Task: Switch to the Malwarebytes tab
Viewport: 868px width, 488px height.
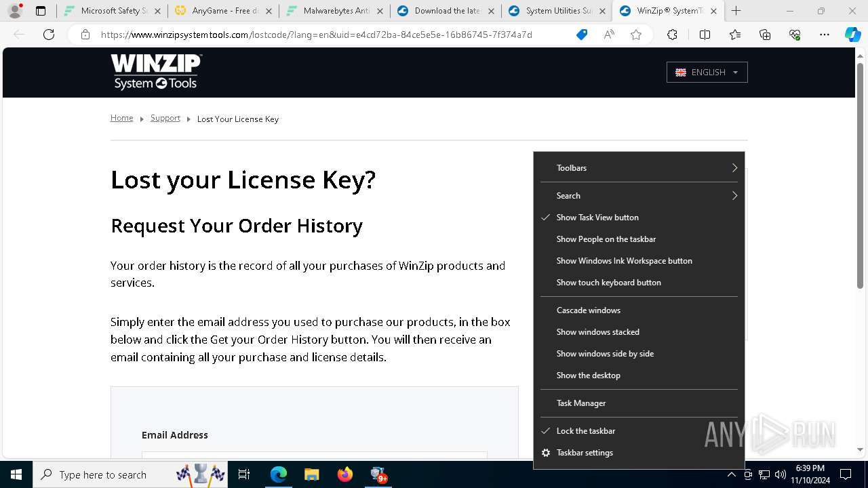Action: (x=334, y=11)
